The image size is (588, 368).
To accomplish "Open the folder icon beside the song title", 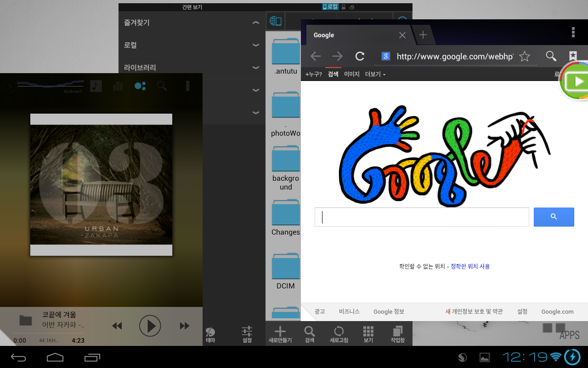I will pyautogui.click(x=26, y=321).
